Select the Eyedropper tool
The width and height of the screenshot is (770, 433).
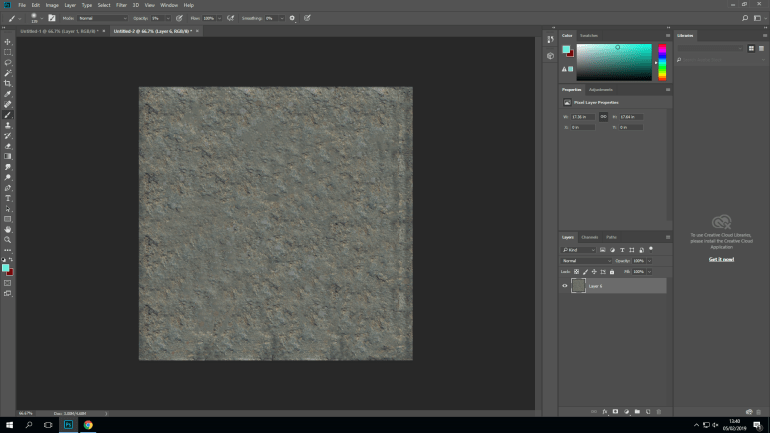[8, 94]
